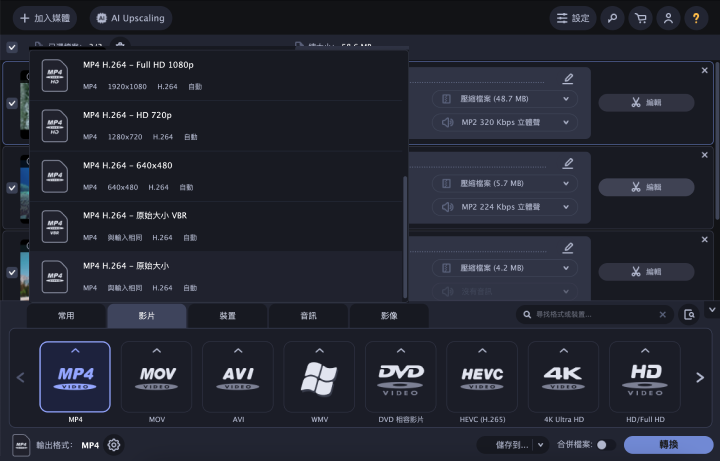
Task: Click the pencil rename icon on second file
Action: pos(568,163)
